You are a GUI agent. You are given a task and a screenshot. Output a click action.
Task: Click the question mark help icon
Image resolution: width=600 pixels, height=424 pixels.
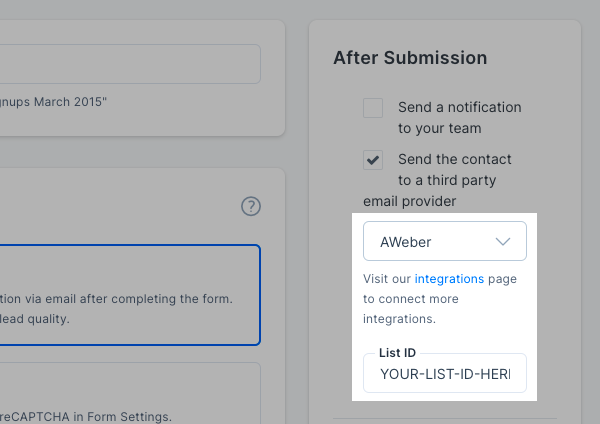pos(251,207)
